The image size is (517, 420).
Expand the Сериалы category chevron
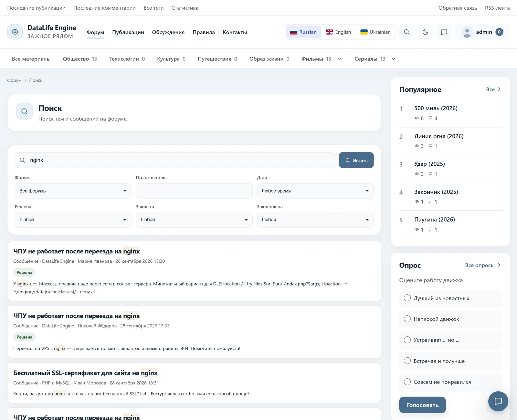coord(393,59)
